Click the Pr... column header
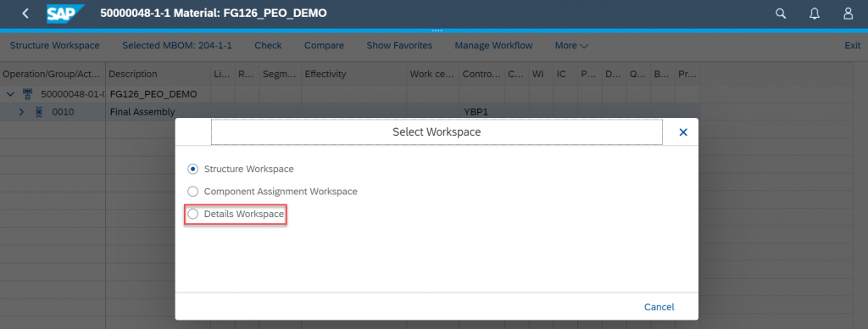Screen dimensions: 868x329 point(687,74)
